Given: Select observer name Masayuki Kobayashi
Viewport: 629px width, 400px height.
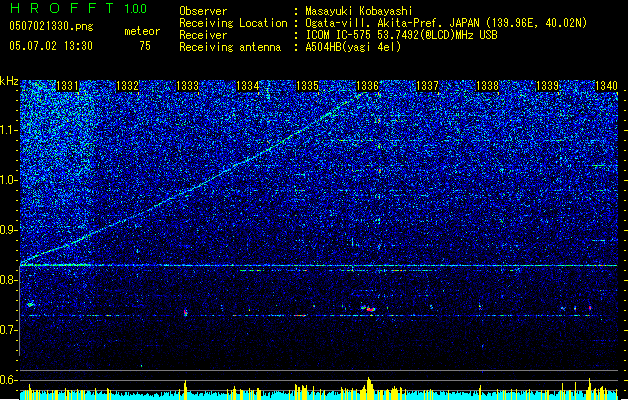Looking at the screenshot, I should tap(359, 11).
